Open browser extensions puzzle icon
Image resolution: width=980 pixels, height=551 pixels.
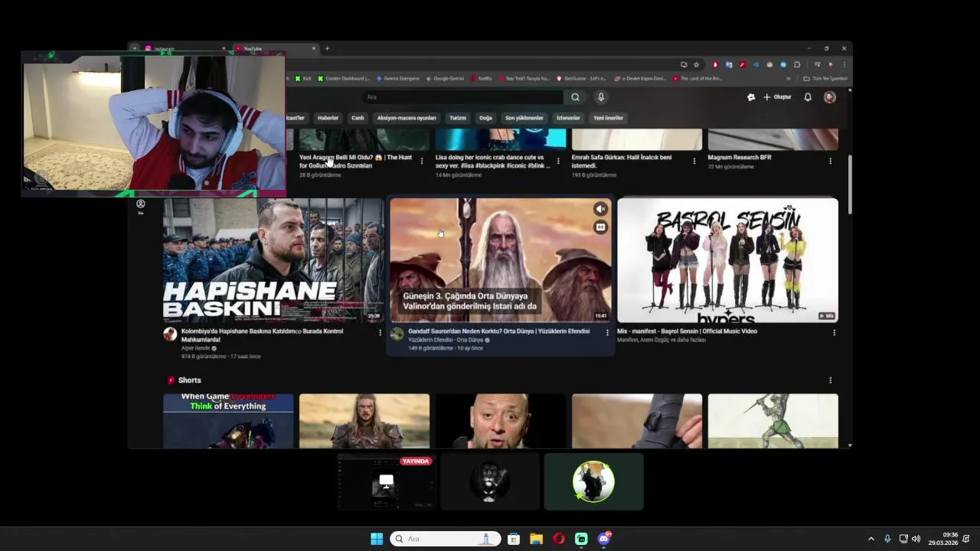click(797, 65)
